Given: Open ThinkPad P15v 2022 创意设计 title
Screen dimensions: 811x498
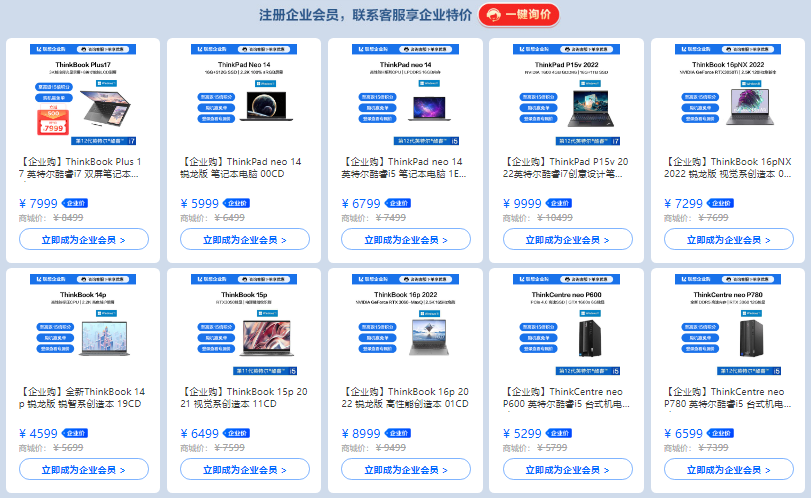Looking at the screenshot, I should [x=565, y=168].
